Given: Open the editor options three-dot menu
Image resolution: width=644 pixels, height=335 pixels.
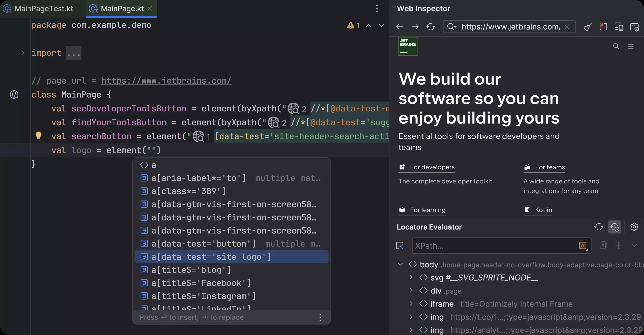Looking at the screenshot, I should [x=377, y=9].
